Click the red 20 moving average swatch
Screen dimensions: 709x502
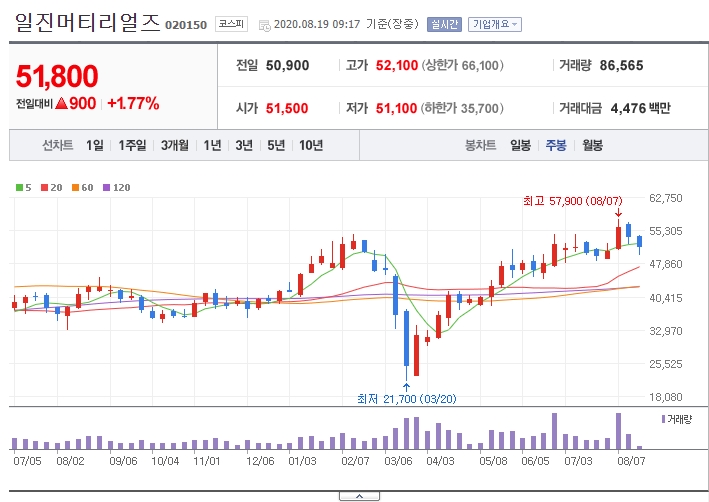[44, 187]
